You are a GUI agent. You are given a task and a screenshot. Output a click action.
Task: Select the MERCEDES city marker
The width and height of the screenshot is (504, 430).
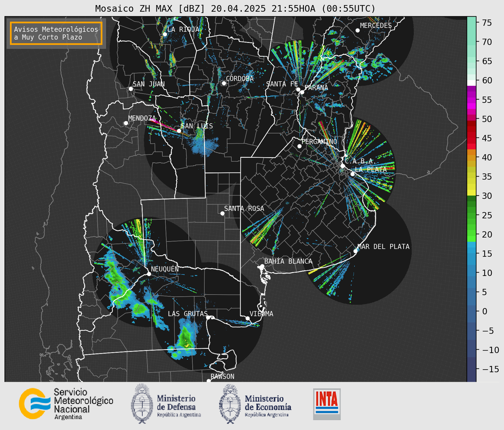pyautogui.click(x=357, y=31)
